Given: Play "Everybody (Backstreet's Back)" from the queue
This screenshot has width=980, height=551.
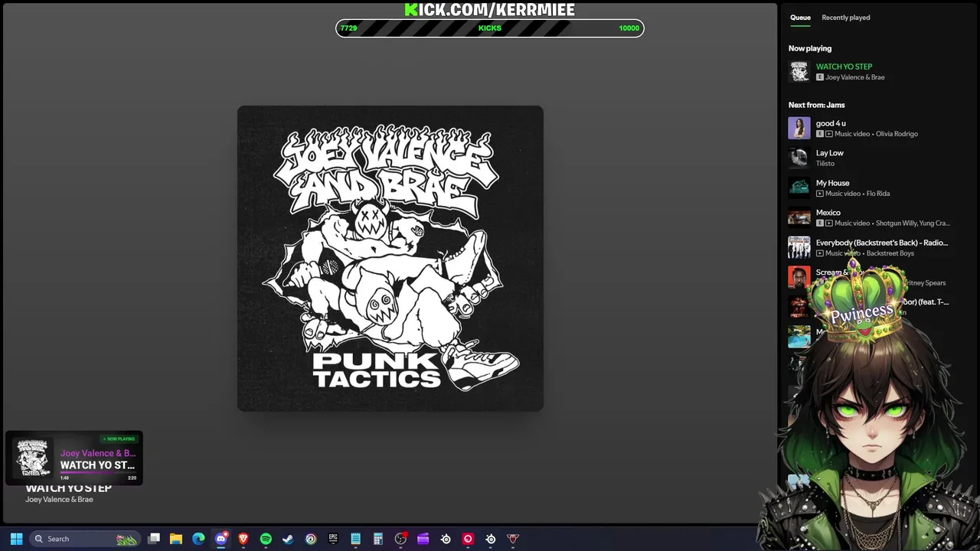Looking at the screenshot, I should pyautogui.click(x=882, y=243).
